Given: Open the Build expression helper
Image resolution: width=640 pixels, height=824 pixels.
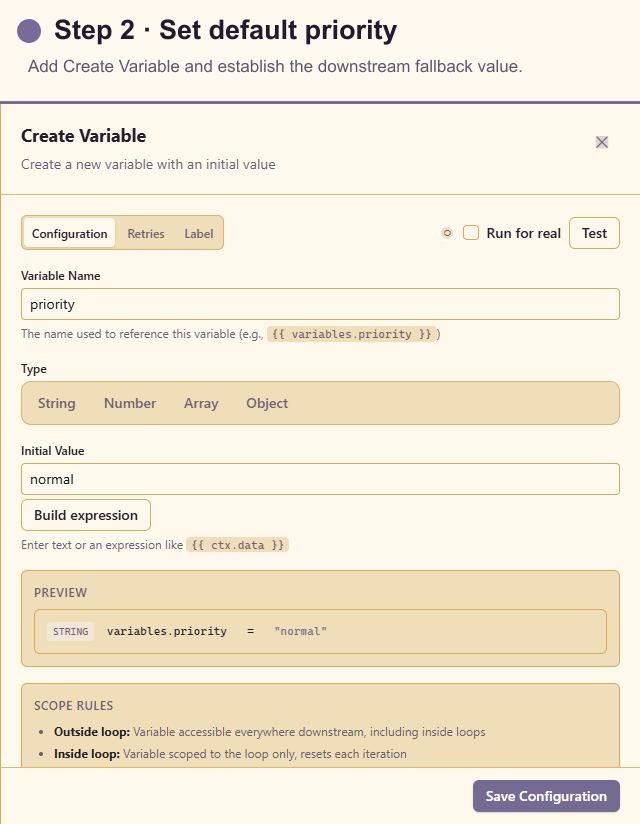Looking at the screenshot, I should [86, 515].
